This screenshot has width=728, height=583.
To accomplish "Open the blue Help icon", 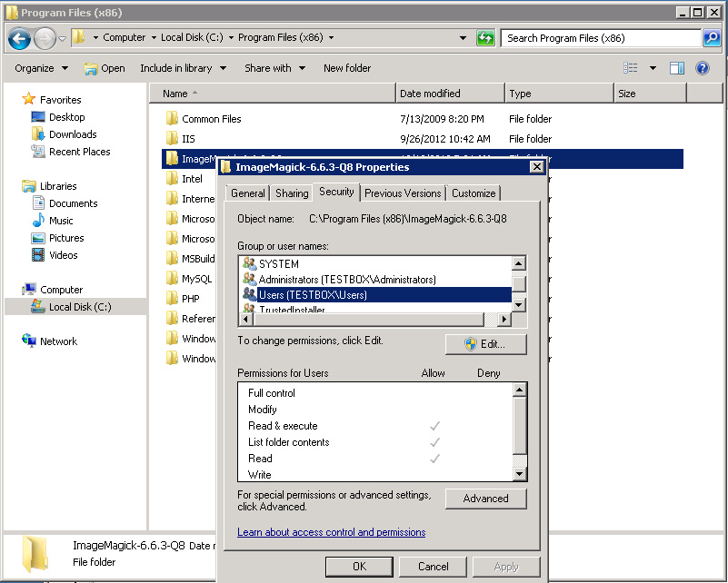I will [x=703, y=68].
